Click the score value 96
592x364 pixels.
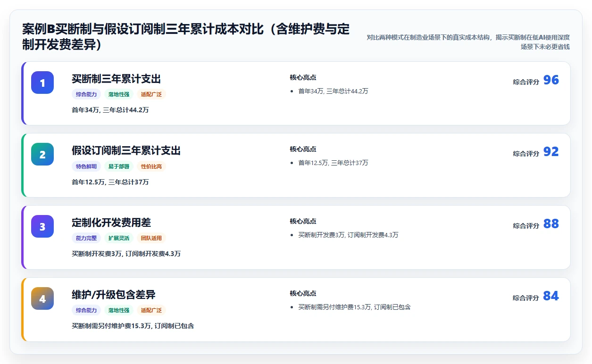551,80
